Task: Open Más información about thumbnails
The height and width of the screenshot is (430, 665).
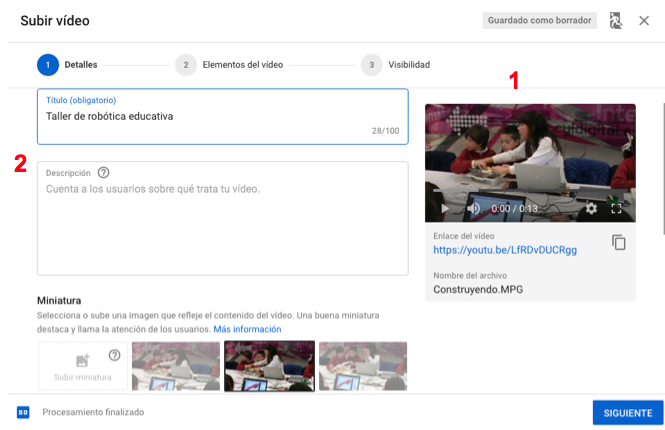Action: click(247, 329)
